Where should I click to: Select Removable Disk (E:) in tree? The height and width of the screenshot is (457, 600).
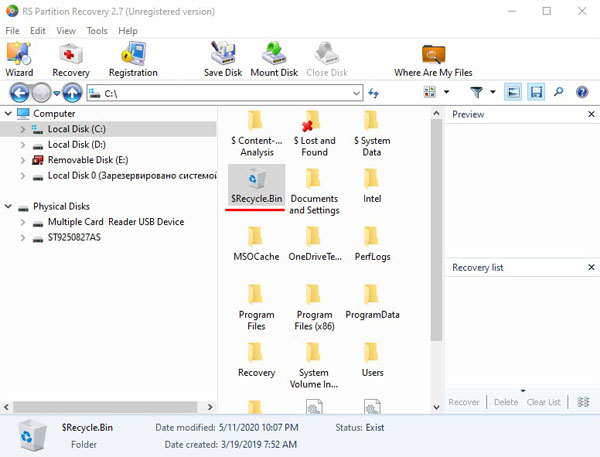tap(88, 160)
